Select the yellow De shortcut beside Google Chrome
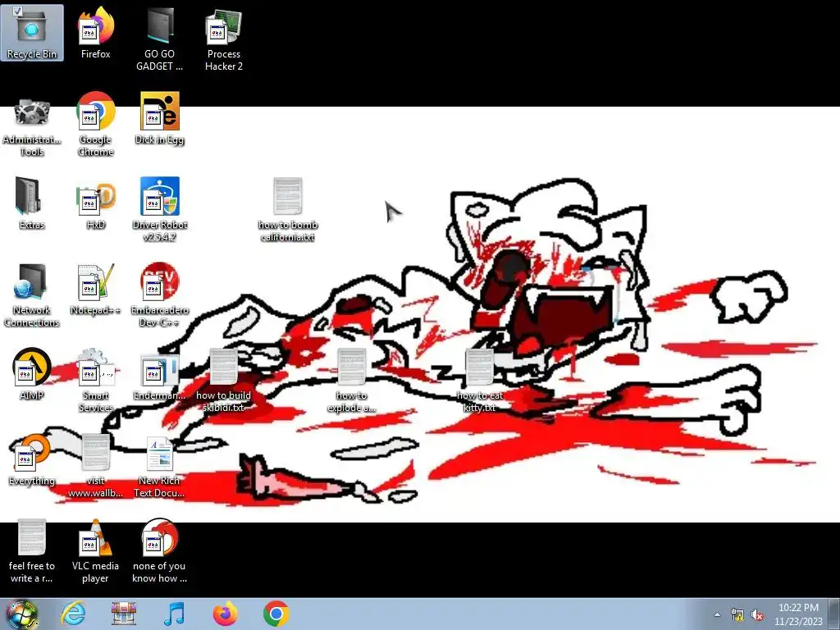The height and width of the screenshot is (630, 840). (x=159, y=118)
